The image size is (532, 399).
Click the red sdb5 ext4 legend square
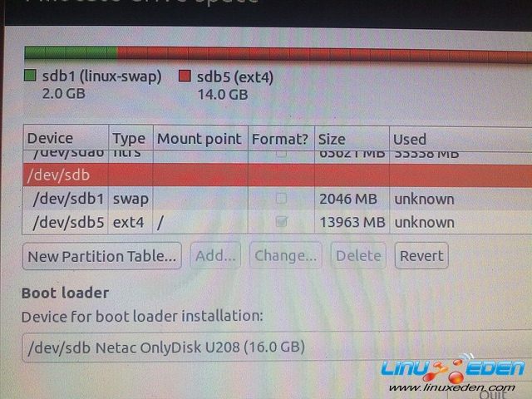[x=185, y=76]
